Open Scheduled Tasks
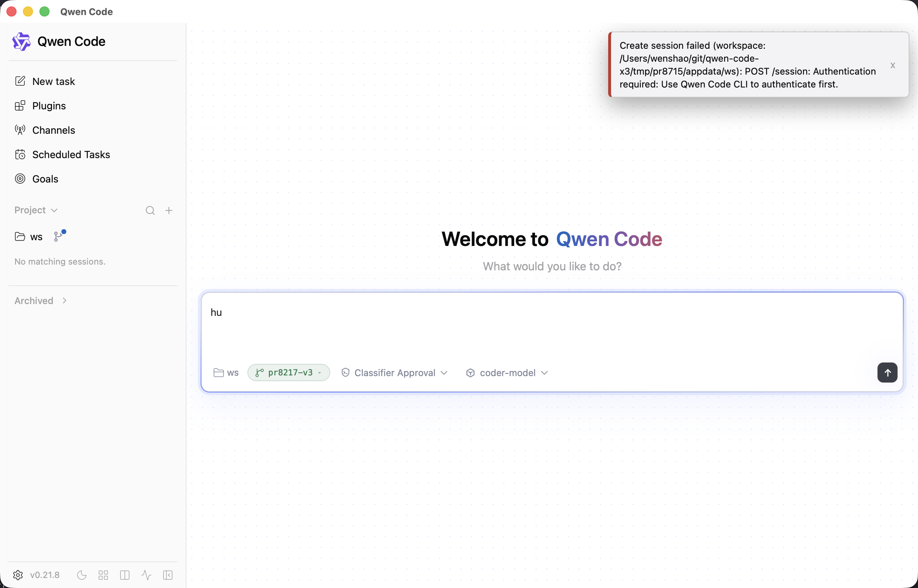The image size is (918, 588). tap(62, 155)
